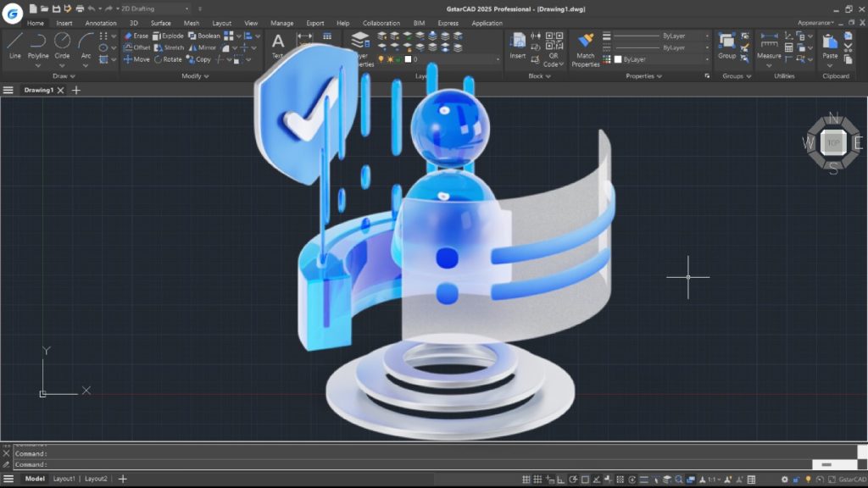Switch to the Annotation ribbon tab
This screenshot has width=868, height=488.
[x=101, y=23]
